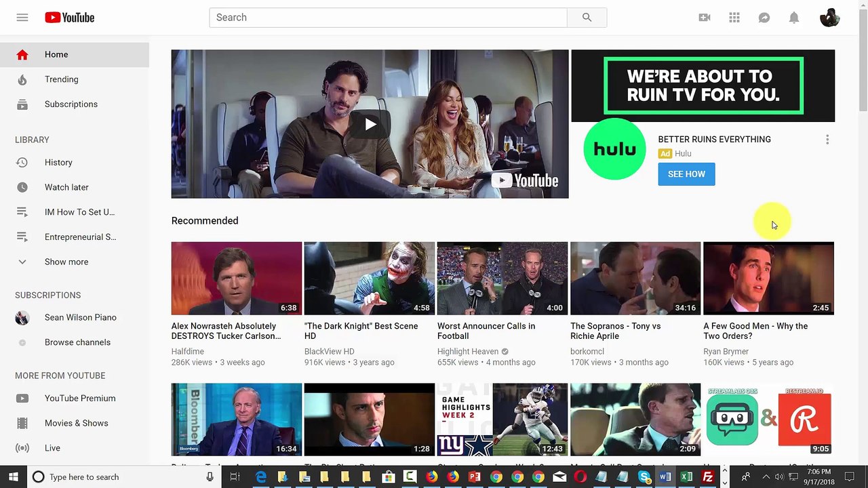Image resolution: width=868 pixels, height=488 pixels.
Task: Open Trending in sidebar
Action: point(75,79)
